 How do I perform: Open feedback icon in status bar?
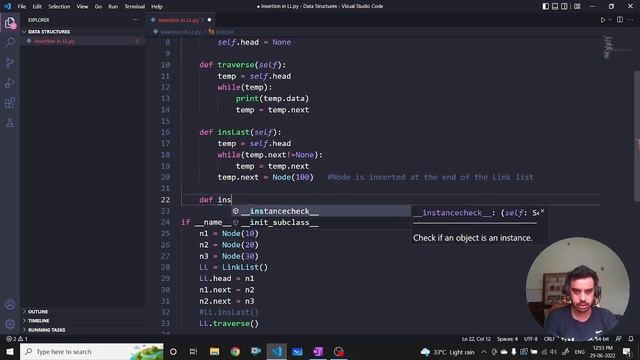619,339
